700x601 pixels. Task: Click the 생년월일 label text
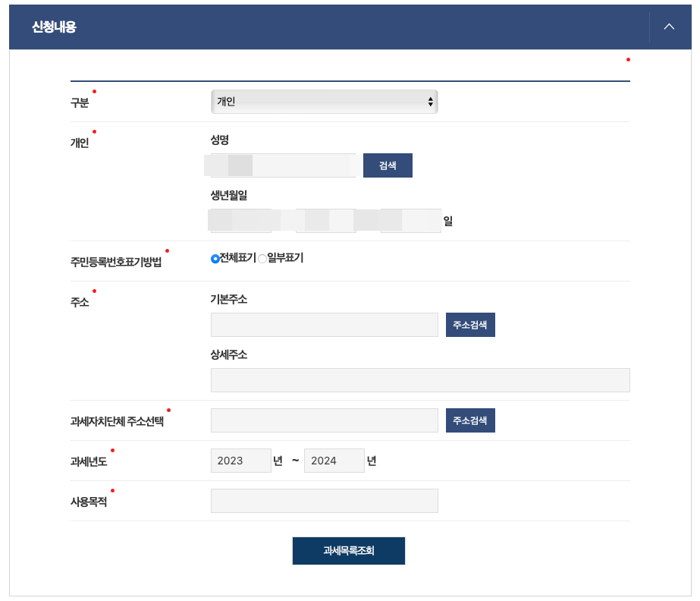pyautogui.click(x=228, y=195)
